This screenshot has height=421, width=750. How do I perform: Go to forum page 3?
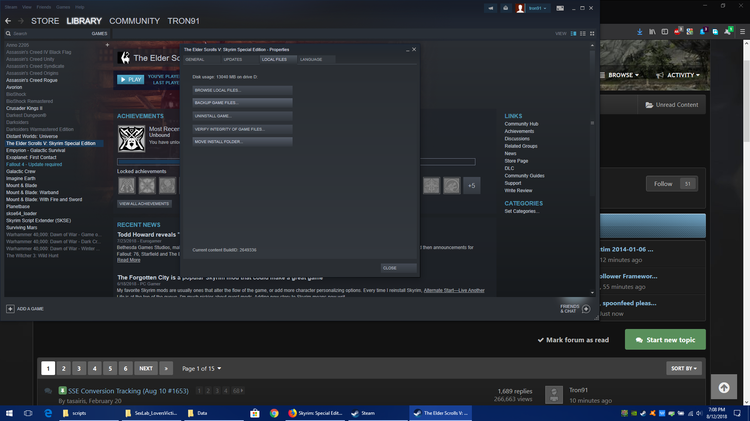pos(79,368)
